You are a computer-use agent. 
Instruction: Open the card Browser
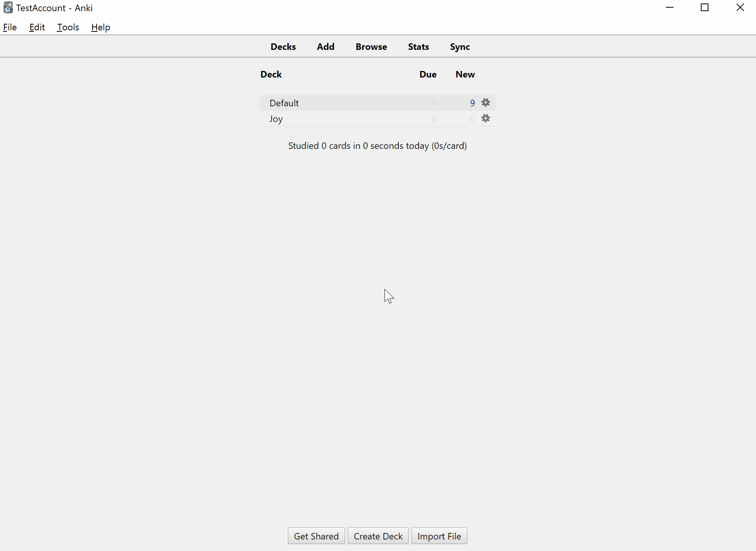tap(371, 46)
